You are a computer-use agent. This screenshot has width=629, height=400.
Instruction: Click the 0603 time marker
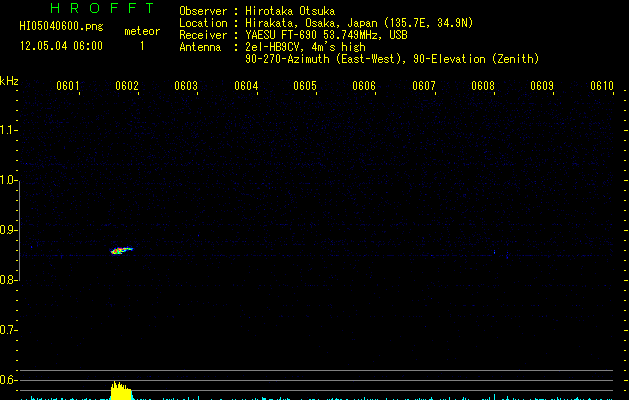(x=186, y=85)
